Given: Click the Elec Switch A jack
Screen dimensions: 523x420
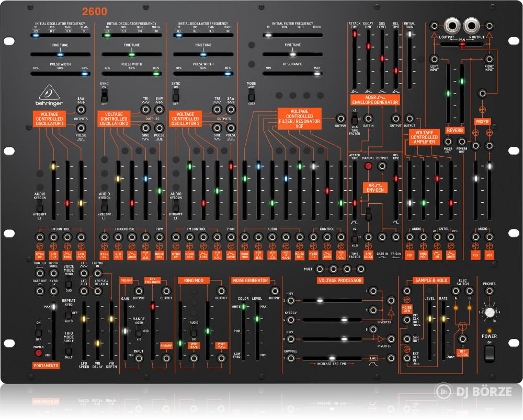Looking at the screenshot, I should (456, 291).
